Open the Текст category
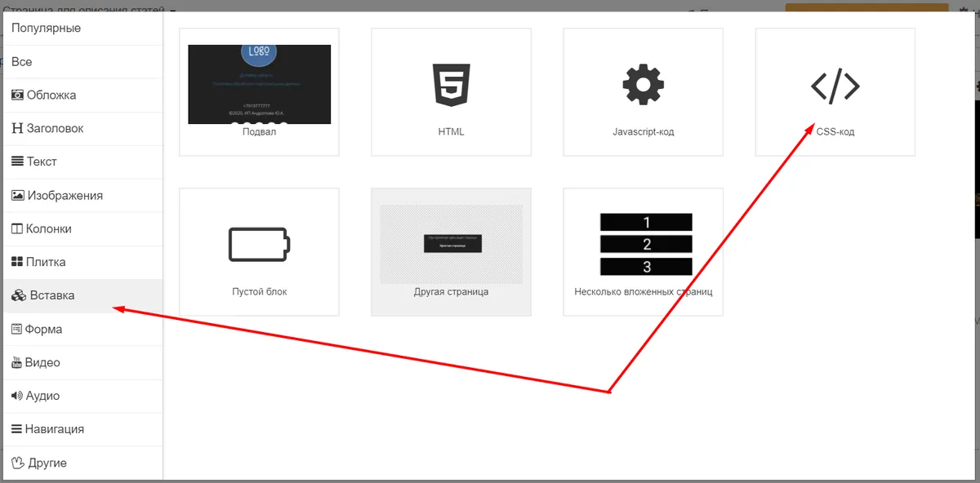Viewport: 980px width, 483px height. (82, 162)
